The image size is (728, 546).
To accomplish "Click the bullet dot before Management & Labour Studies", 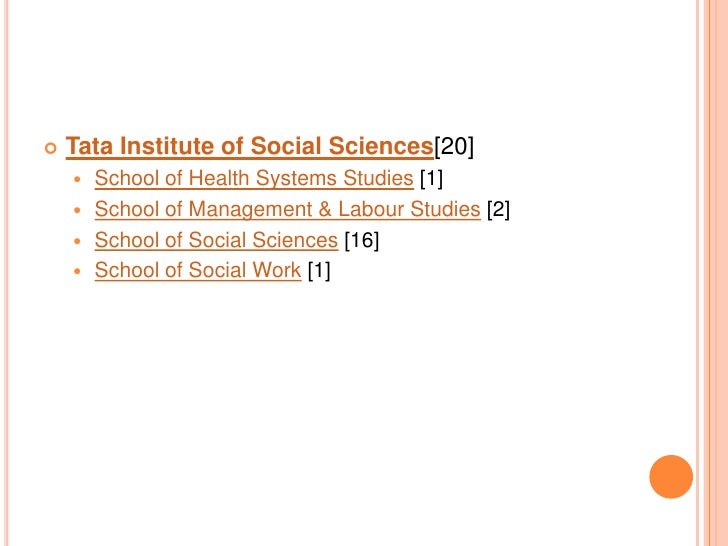I will [x=77, y=210].
